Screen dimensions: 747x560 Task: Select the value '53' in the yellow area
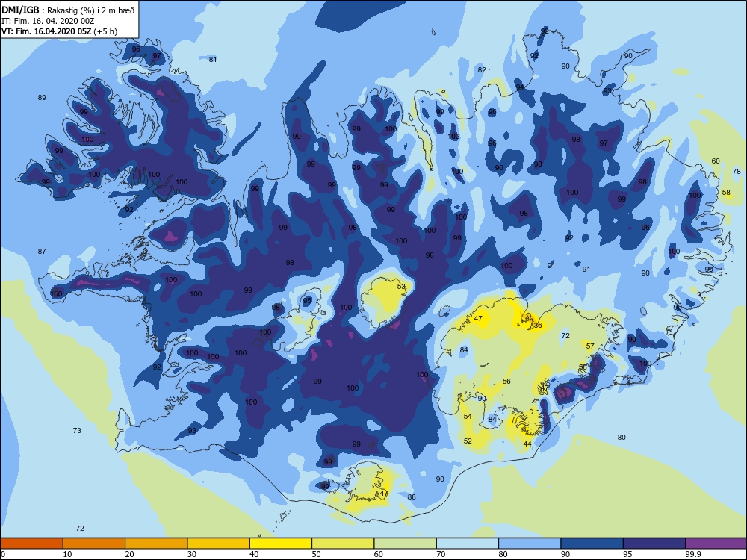point(402,287)
